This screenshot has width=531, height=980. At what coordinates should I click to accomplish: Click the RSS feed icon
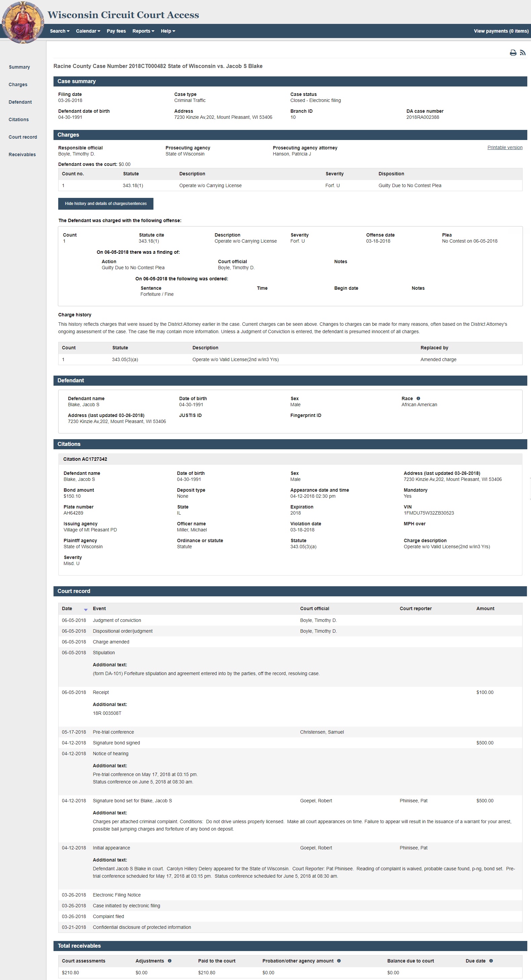pyautogui.click(x=523, y=53)
